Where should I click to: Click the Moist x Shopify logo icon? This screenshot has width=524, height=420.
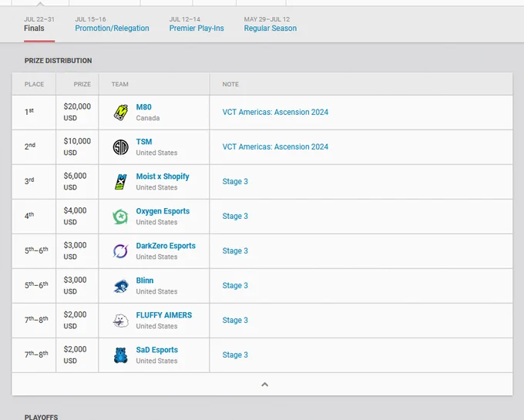tap(121, 182)
